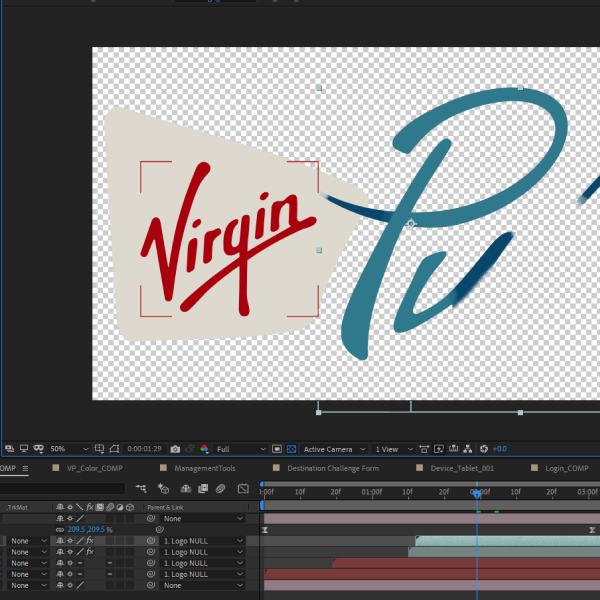This screenshot has width=600, height=600.
Task: Click the Reset Exposure icon
Action: click(484, 449)
